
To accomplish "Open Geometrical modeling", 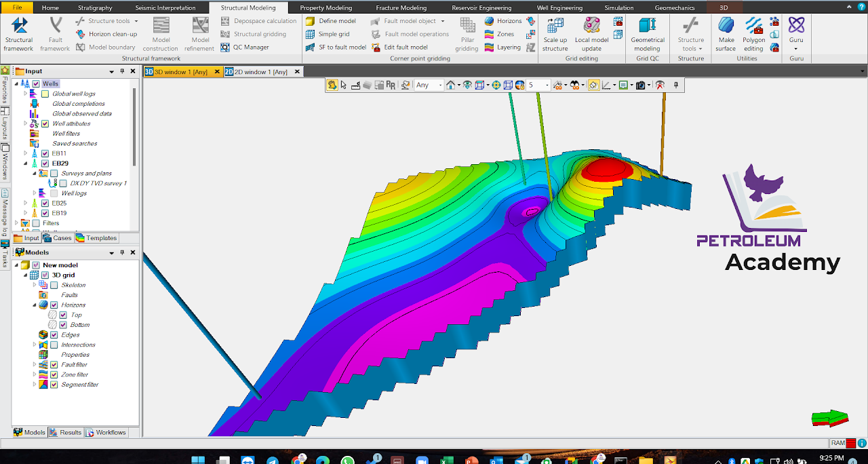I will [x=648, y=34].
